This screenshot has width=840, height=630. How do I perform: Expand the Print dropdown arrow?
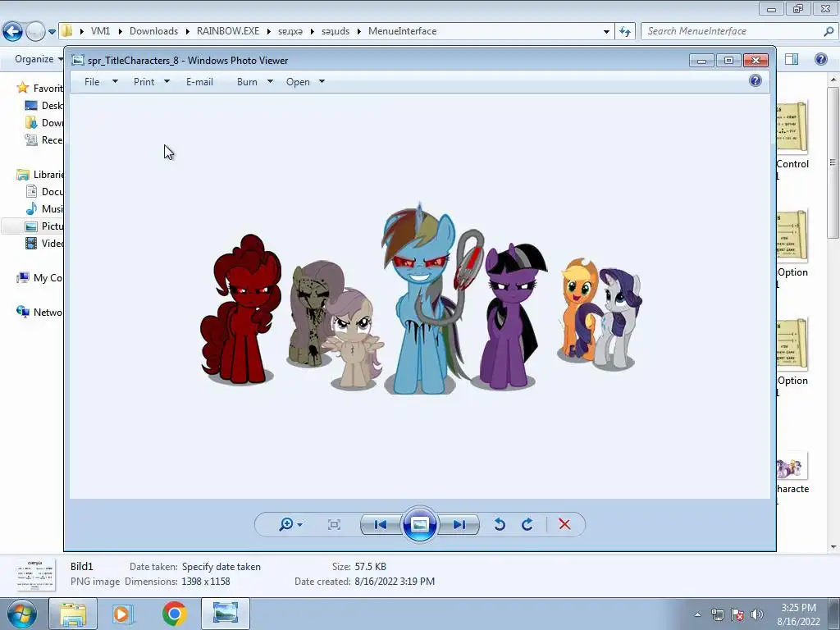click(x=167, y=81)
